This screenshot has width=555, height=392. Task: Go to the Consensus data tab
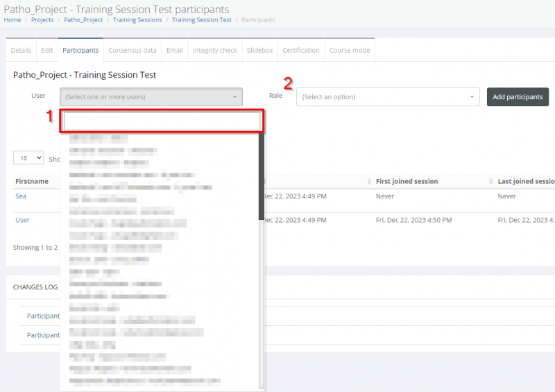132,51
